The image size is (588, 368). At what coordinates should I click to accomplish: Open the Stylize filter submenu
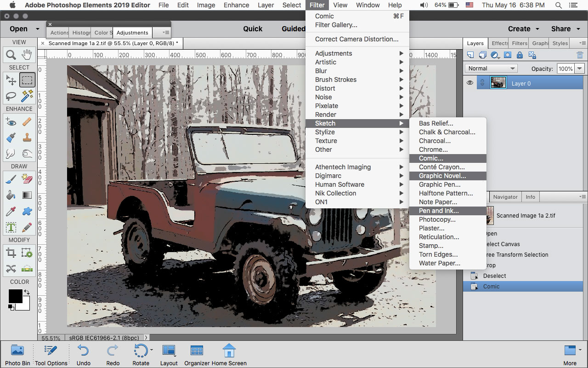point(357,132)
